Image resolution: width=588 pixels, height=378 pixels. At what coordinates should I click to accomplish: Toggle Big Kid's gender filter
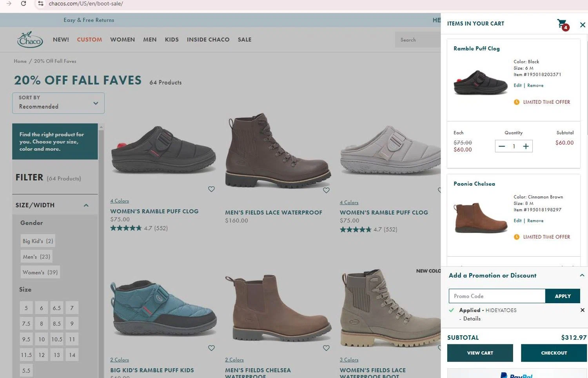(38, 241)
